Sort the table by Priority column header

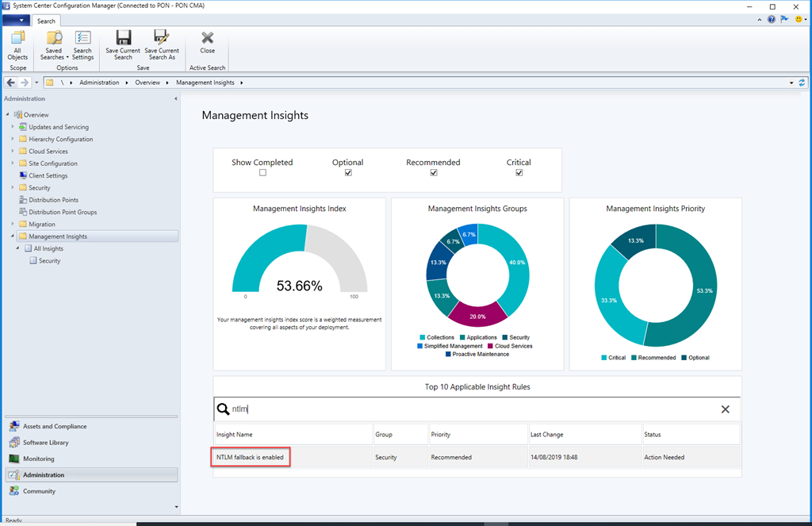point(441,435)
